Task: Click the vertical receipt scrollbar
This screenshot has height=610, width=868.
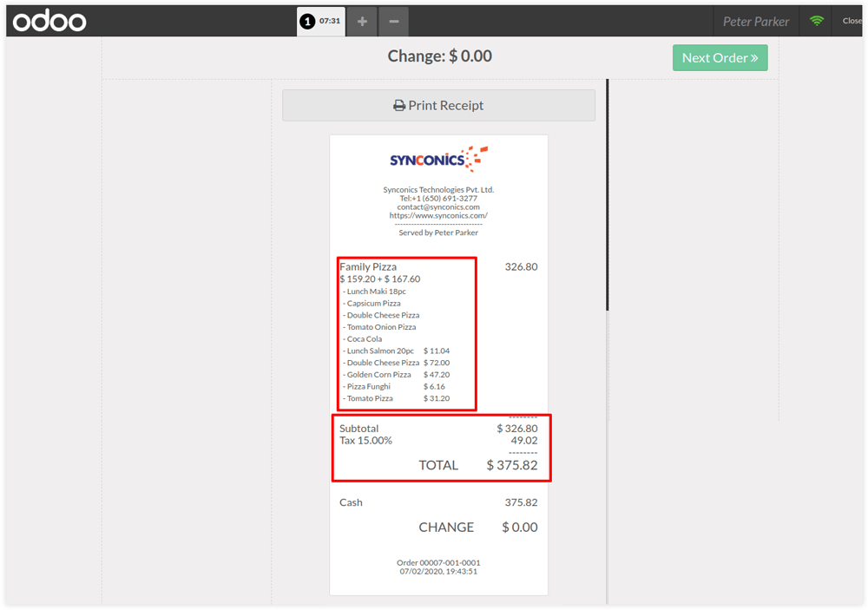Action: [608, 195]
